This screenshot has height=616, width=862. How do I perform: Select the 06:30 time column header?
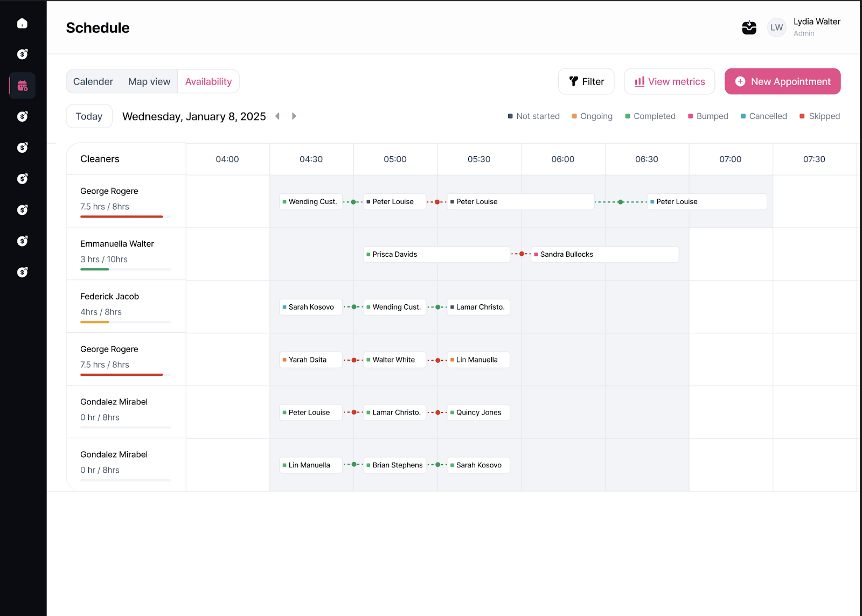(x=646, y=159)
